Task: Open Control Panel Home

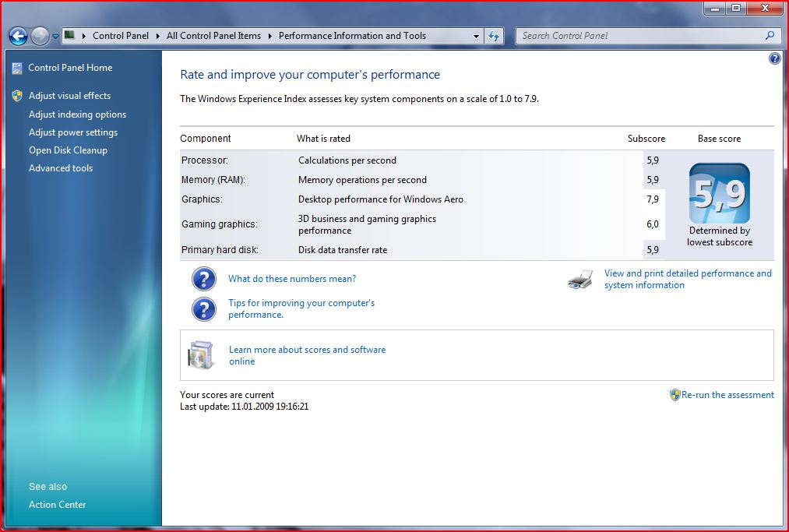Action: coord(70,68)
